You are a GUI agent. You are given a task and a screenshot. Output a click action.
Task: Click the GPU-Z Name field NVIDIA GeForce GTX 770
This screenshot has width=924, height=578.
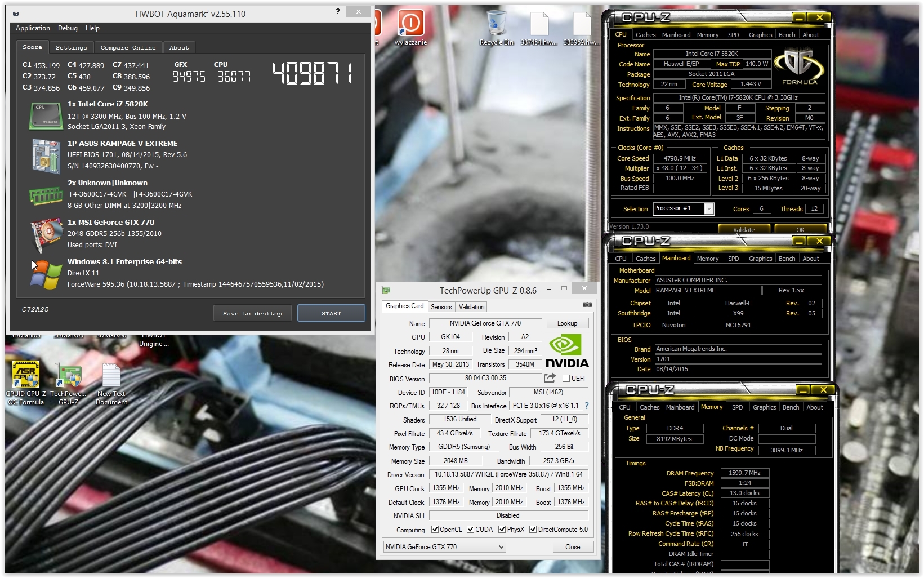coord(485,323)
